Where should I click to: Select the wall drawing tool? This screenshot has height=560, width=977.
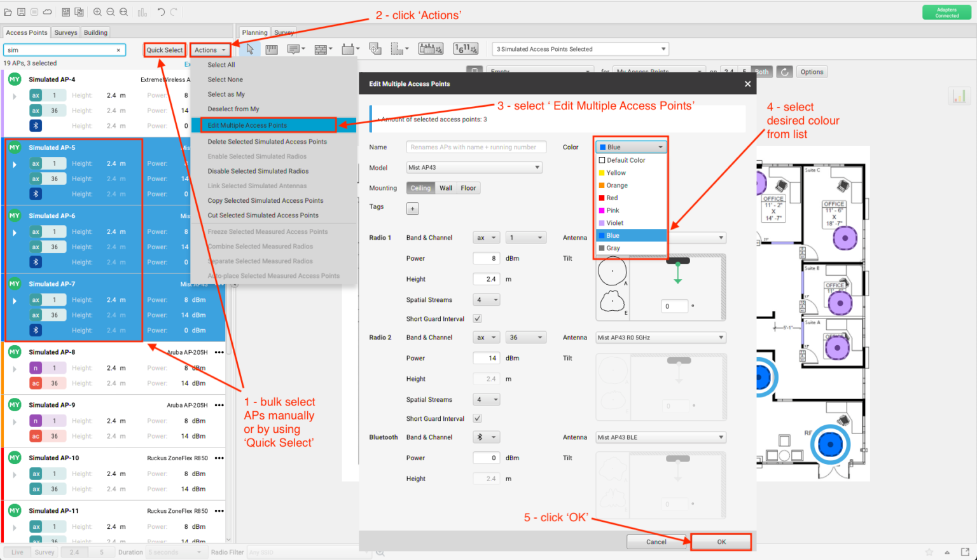(321, 49)
